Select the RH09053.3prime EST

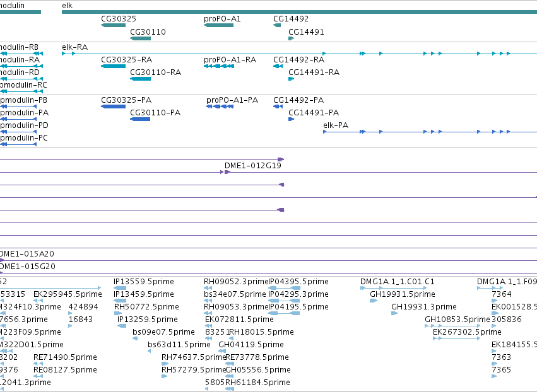(208, 313)
